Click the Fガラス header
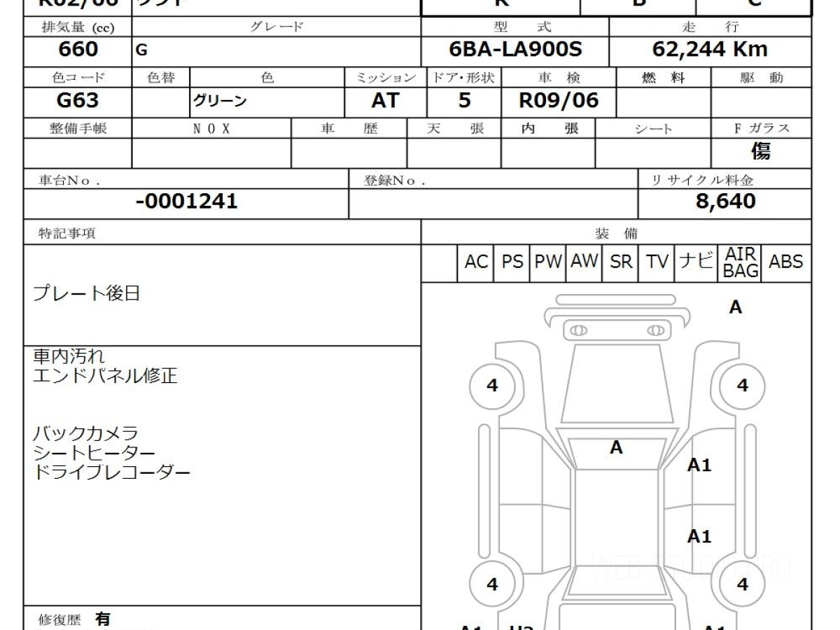The height and width of the screenshot is (630, 840). coord(761,128)
